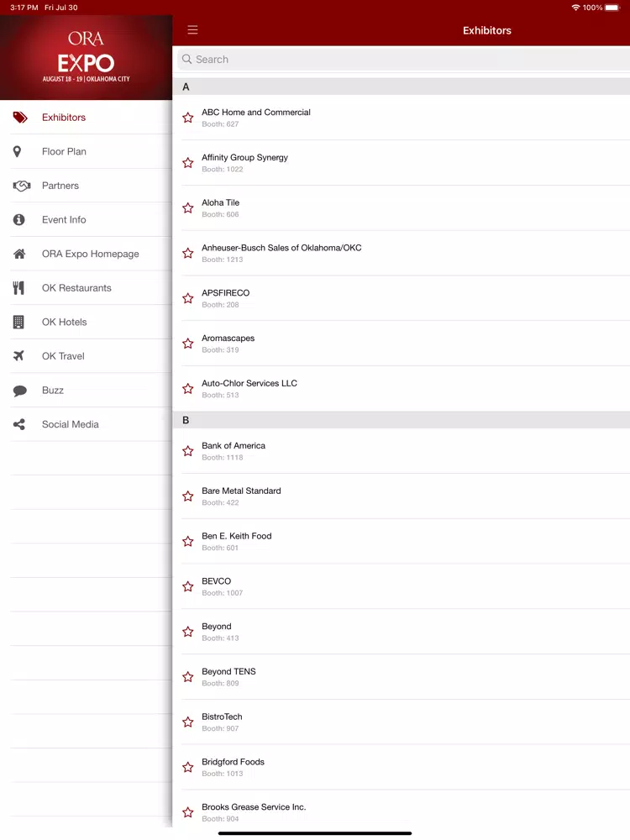Screen dimensions: 630x840
Task: Toggle star for Aloha Tile
Action: coord(187,207)
